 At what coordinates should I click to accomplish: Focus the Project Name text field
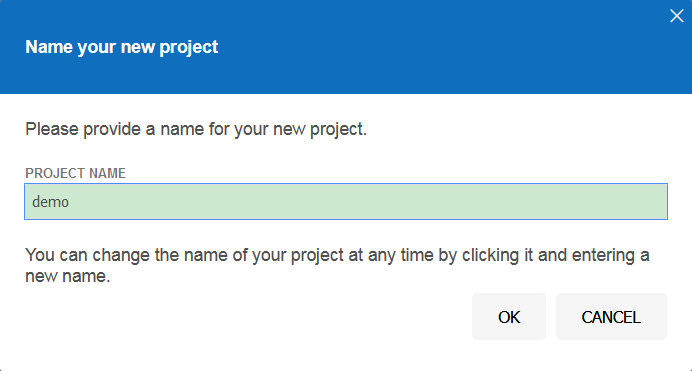tap(346, 202)
